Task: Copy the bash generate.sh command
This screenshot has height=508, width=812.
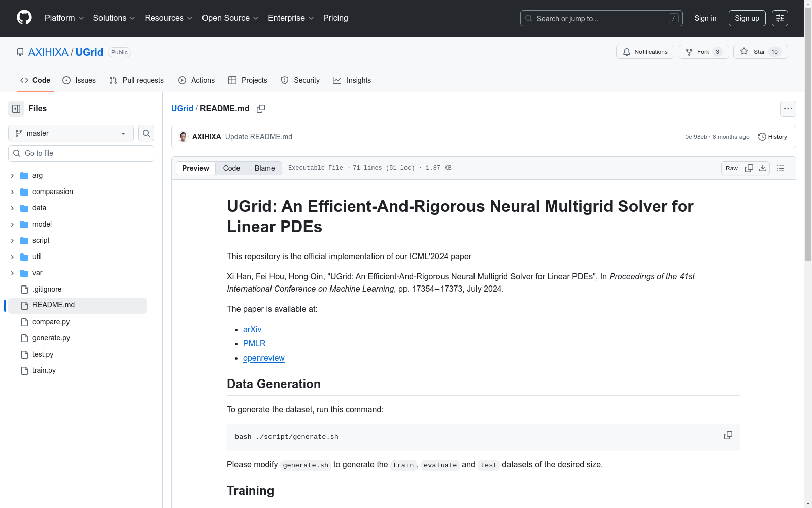Action: [728, 436]
